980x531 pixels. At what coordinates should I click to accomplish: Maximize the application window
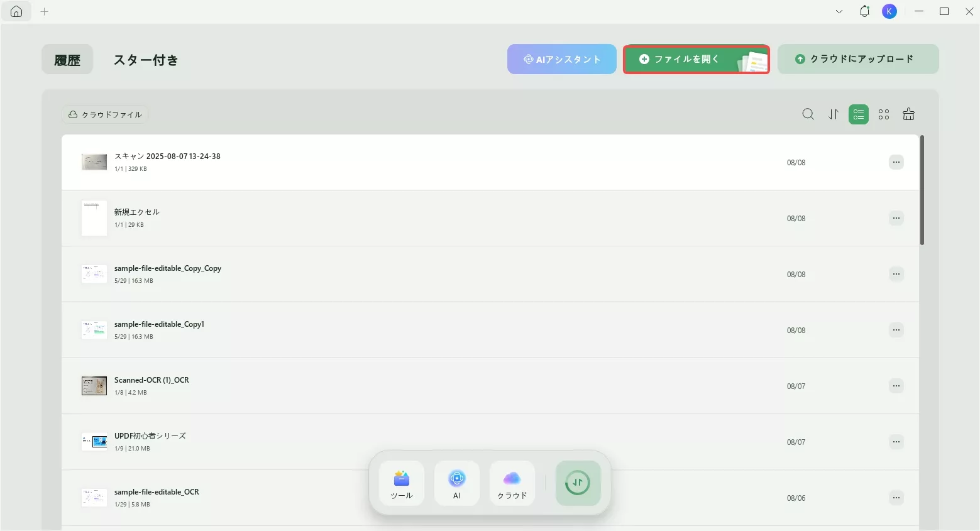[x=944, y=11]
